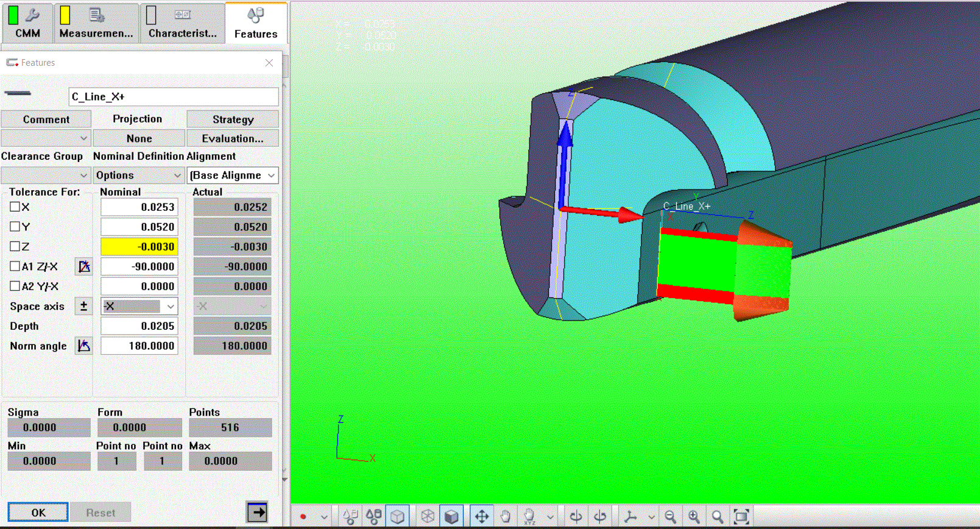Open the Characteristics tab
980x529 pixels.
click(182, 23)
